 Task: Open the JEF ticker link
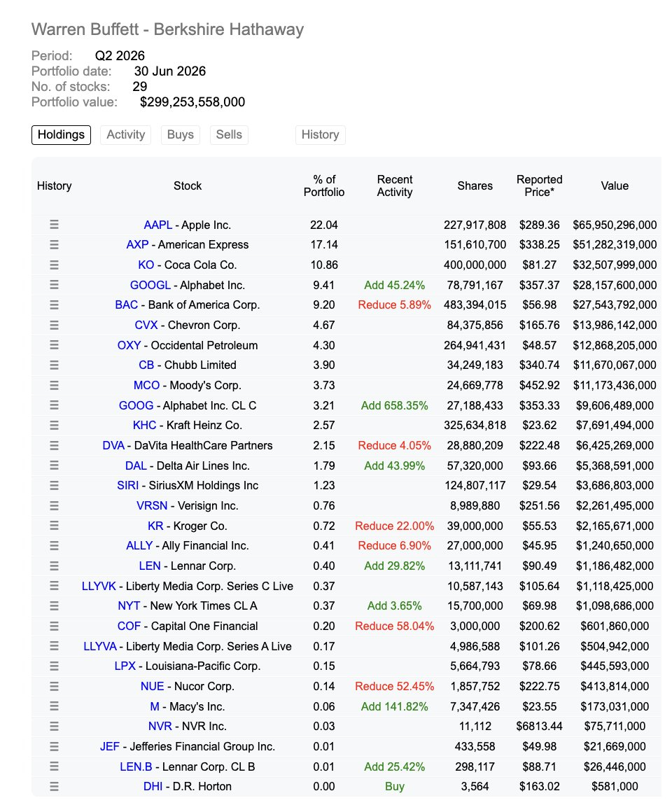(x=110, y=746)
